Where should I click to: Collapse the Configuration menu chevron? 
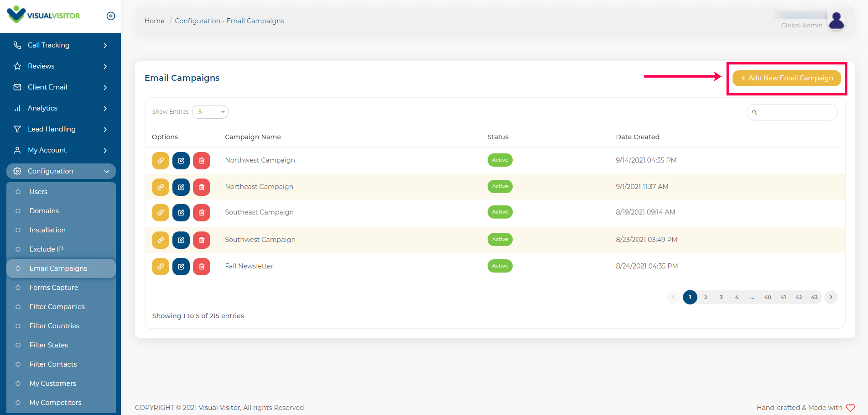click(x=107, y=172)
